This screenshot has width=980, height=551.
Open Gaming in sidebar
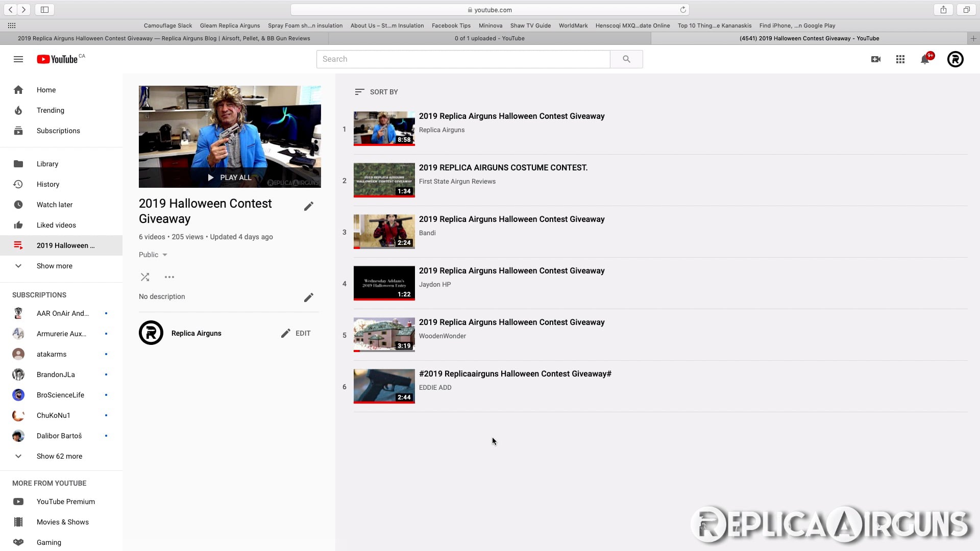[x=61, y=542]
